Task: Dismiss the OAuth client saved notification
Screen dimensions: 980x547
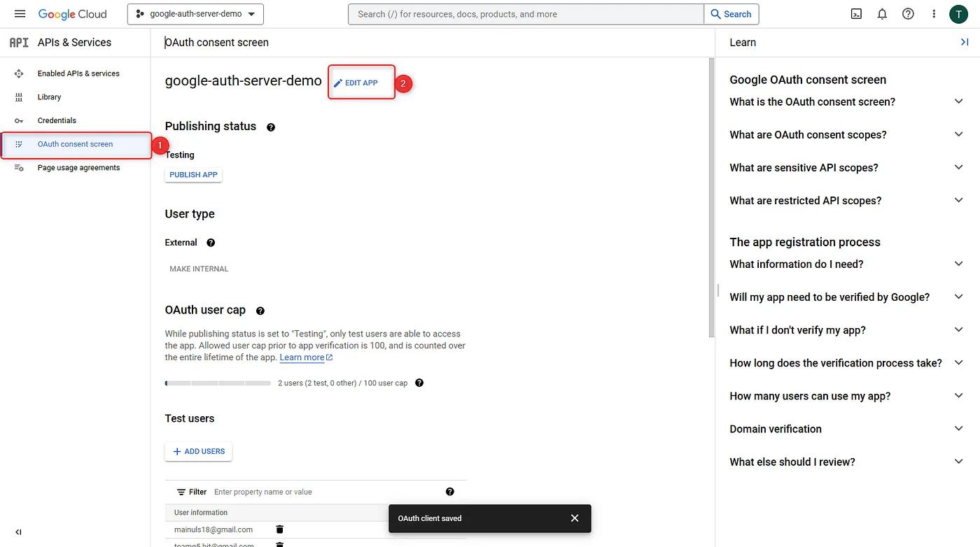Action: pos(575,518)
